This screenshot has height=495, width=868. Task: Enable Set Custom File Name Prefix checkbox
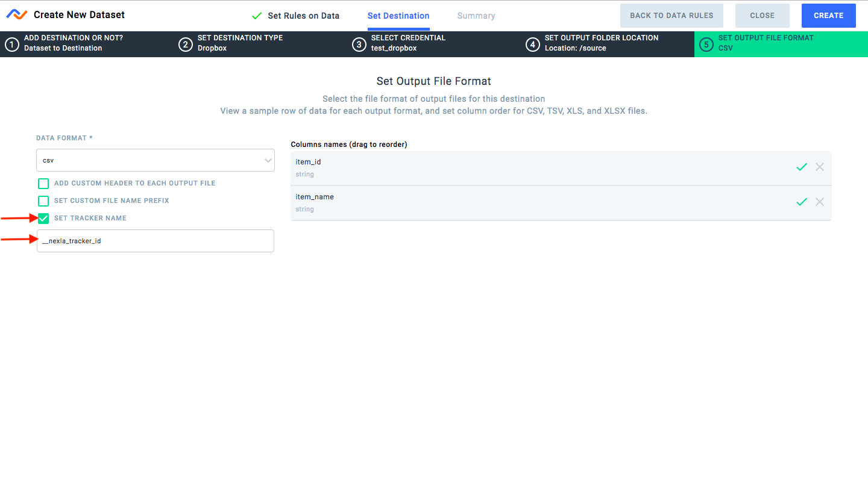click(x=43, y=201)
